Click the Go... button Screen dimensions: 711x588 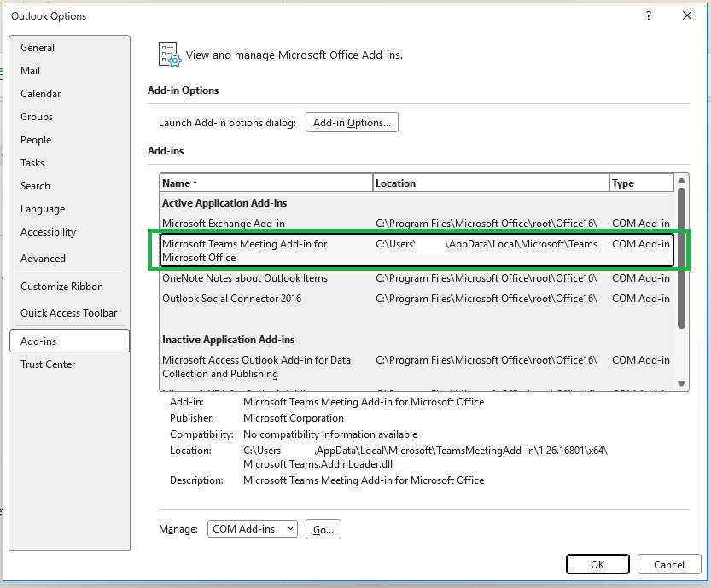[x=323, y=529]
